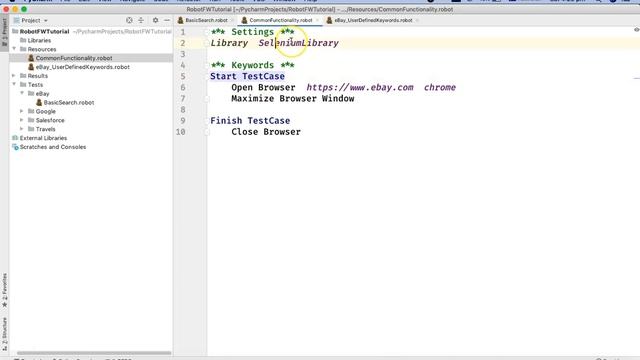Click 'Maximize Browser Window' on line 7
This screenshot has height=360, width=640.
tap(293, 99)
